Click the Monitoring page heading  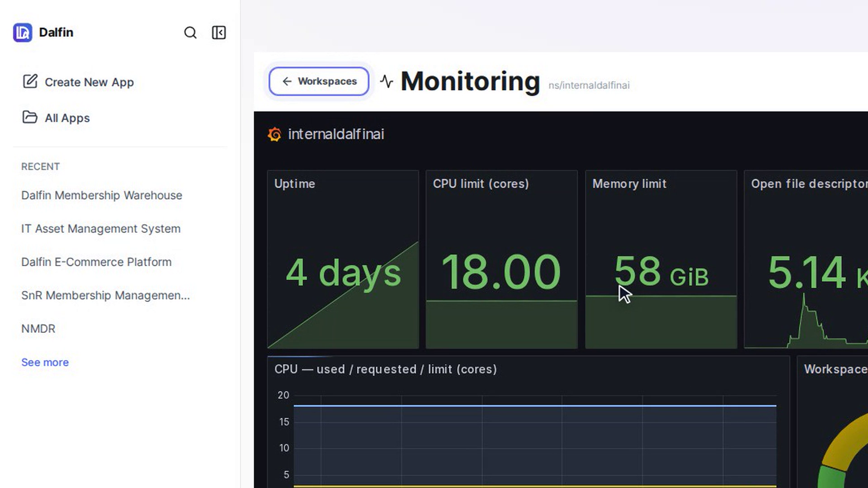(x=470, y=82)
